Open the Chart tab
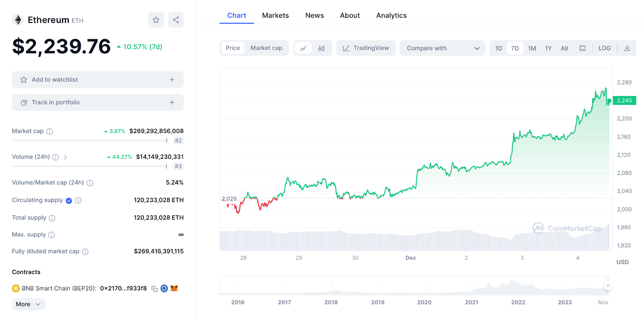The image size is (644, 320). (237, 15)
